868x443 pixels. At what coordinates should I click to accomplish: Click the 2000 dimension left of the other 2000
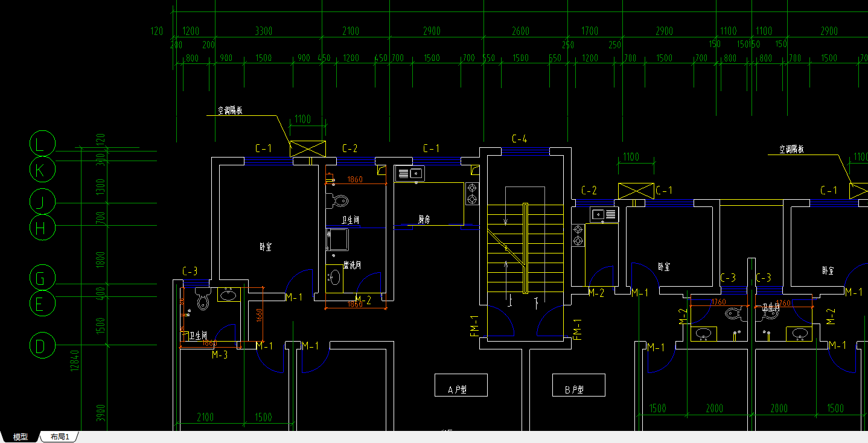(x=714, y=409)
